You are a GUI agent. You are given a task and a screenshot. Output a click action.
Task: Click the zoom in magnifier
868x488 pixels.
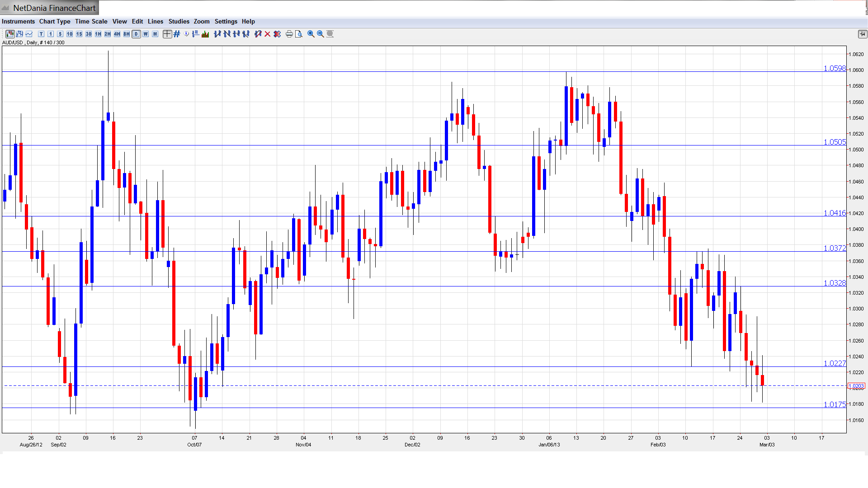pos(311,34)
